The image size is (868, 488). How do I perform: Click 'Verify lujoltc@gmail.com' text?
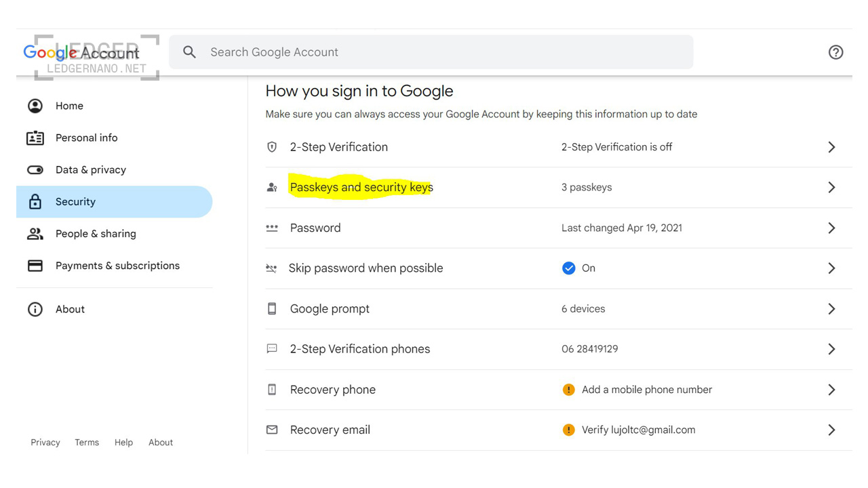point(639,430)
